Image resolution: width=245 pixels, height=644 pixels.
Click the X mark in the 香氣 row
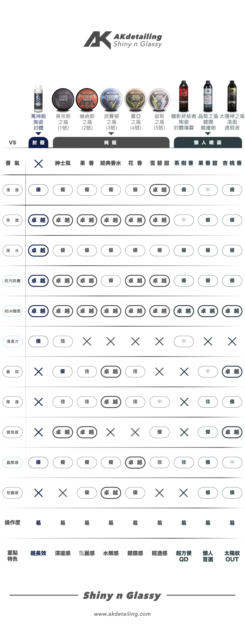(38, 164)
